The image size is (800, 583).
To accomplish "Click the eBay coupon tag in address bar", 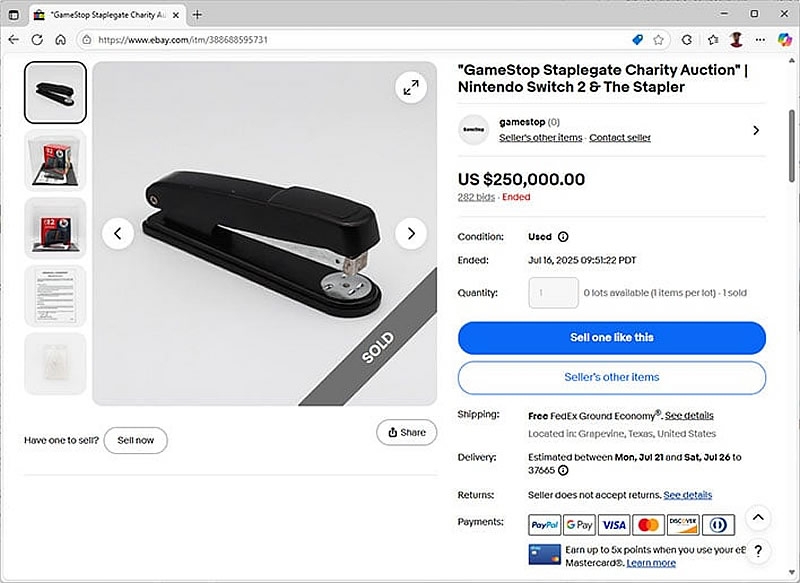I will 638,40.
